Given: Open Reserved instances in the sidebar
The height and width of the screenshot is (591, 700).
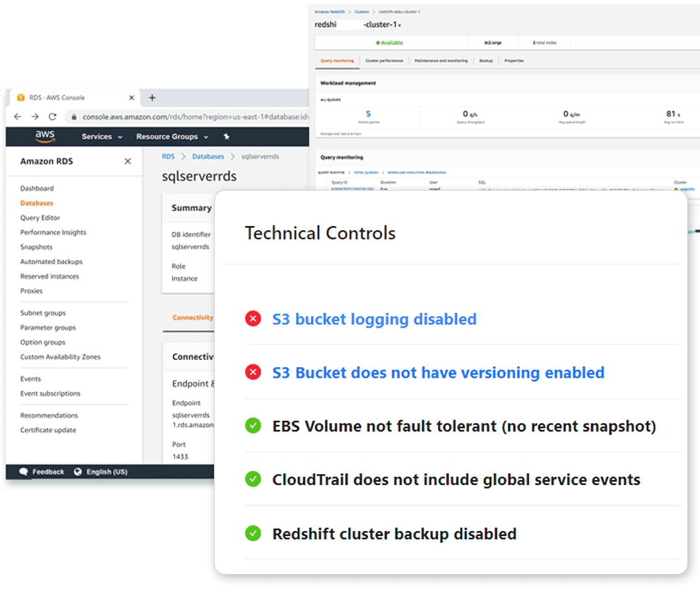Looking at the screenshot, I should (x=49, y=276).
